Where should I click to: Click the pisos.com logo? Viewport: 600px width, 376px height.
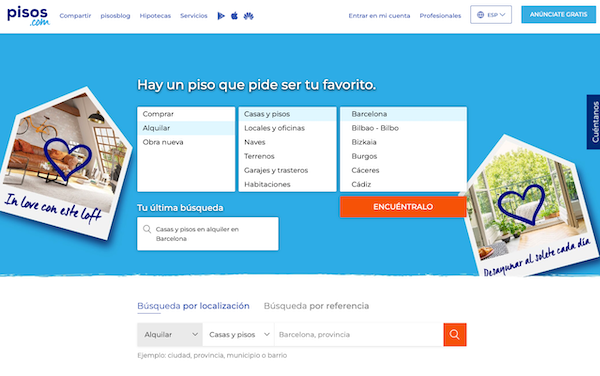click(28, 16)
